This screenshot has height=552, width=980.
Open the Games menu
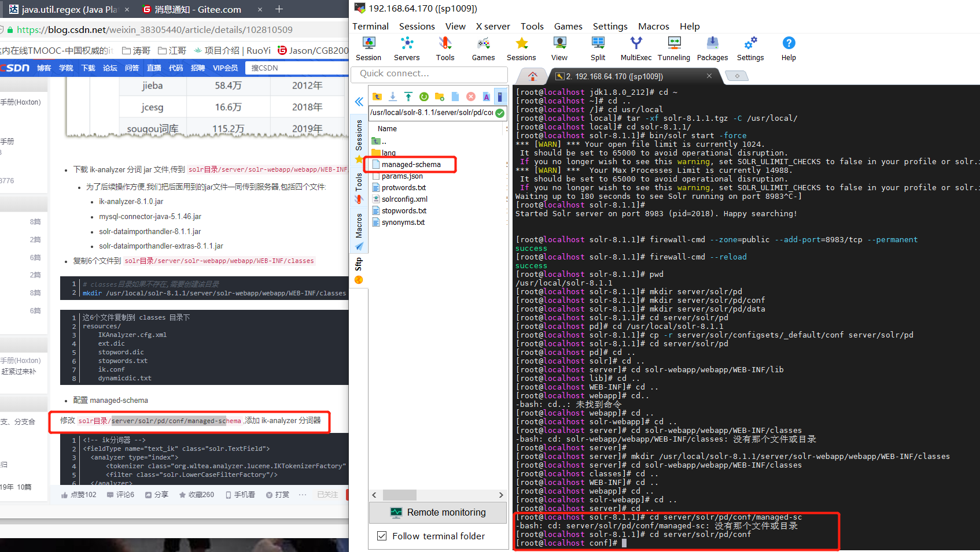point(568,27)
